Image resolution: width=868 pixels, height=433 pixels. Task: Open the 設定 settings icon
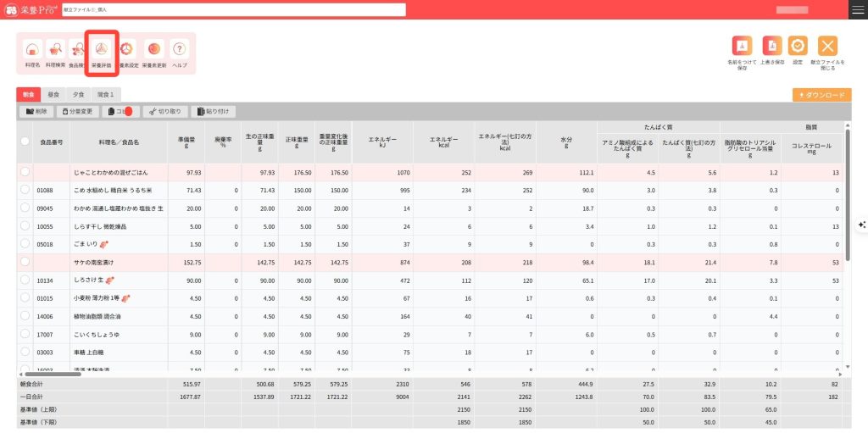point(798,47)
